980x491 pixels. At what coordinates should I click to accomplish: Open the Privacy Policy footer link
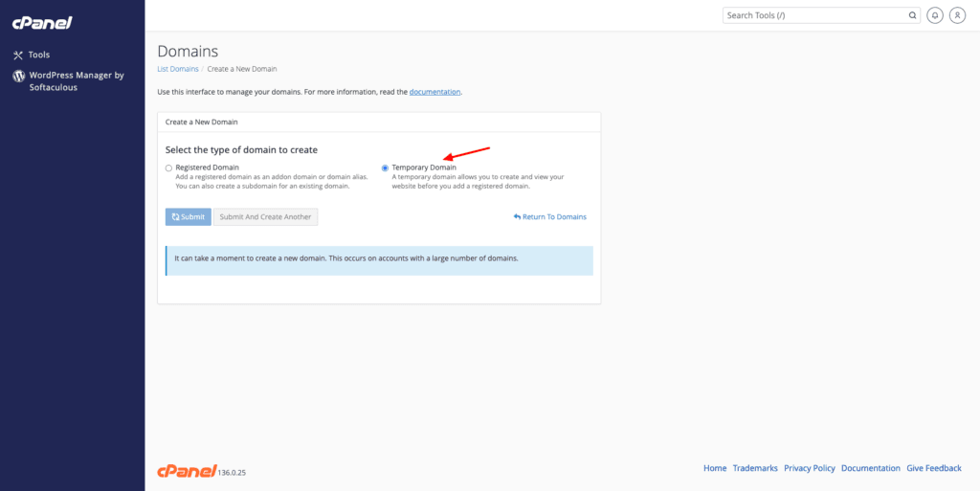pos(810,468)
